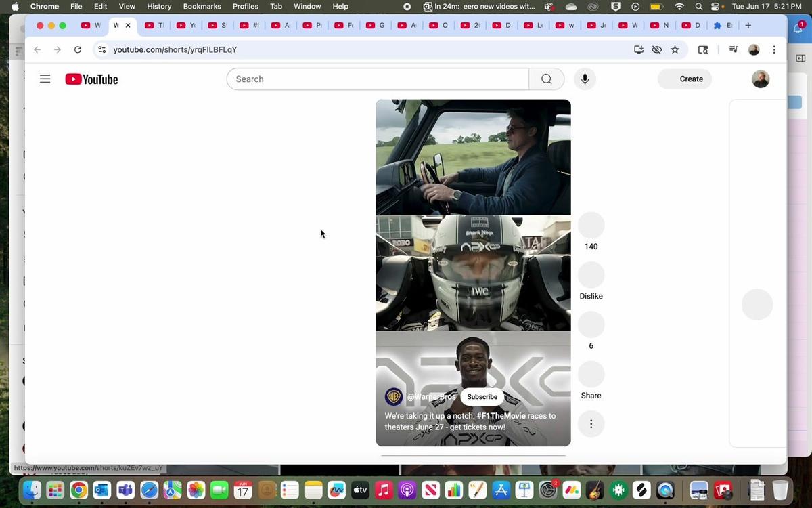
Task: Click the install app icon in address bar
Action: 638,50
